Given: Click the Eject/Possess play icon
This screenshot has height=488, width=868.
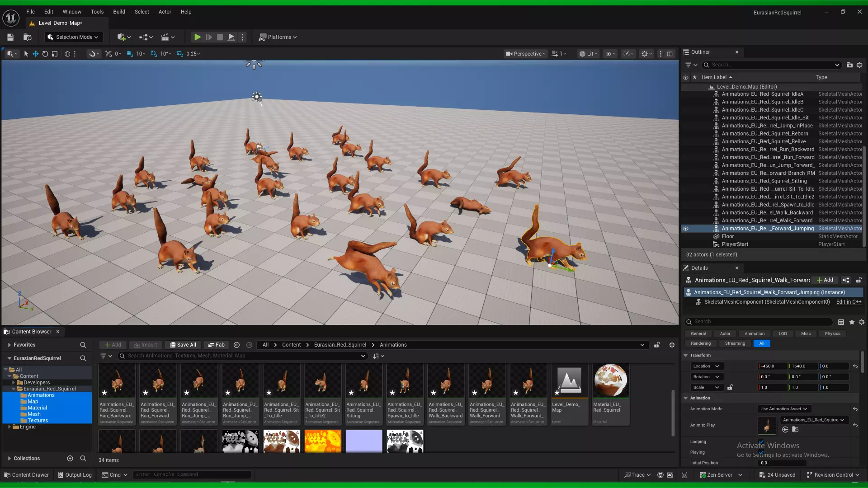Looking at the screenshot, I should [231, 37].
